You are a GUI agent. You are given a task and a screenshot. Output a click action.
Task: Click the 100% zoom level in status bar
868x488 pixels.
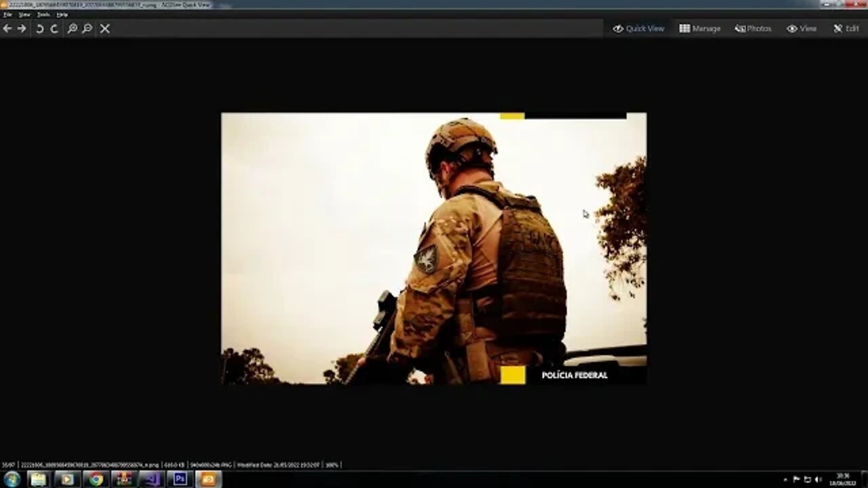tap(332, 465)
